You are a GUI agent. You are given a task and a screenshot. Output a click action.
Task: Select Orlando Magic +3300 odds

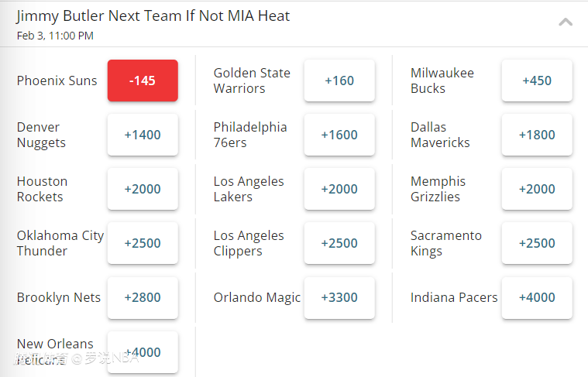coord(339,297)
